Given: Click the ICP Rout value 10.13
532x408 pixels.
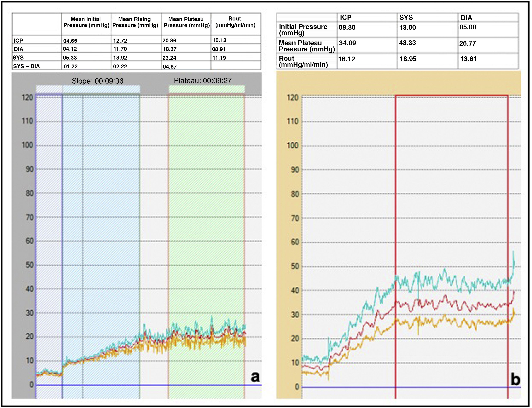Looking at the screenshot, I should click(x=219, y=40).
